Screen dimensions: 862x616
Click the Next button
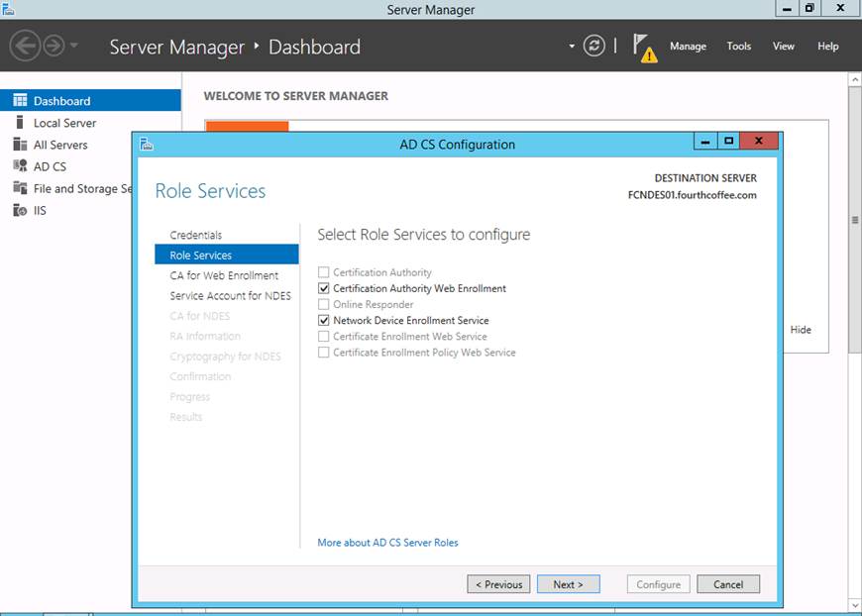click(x=568, y=584)
